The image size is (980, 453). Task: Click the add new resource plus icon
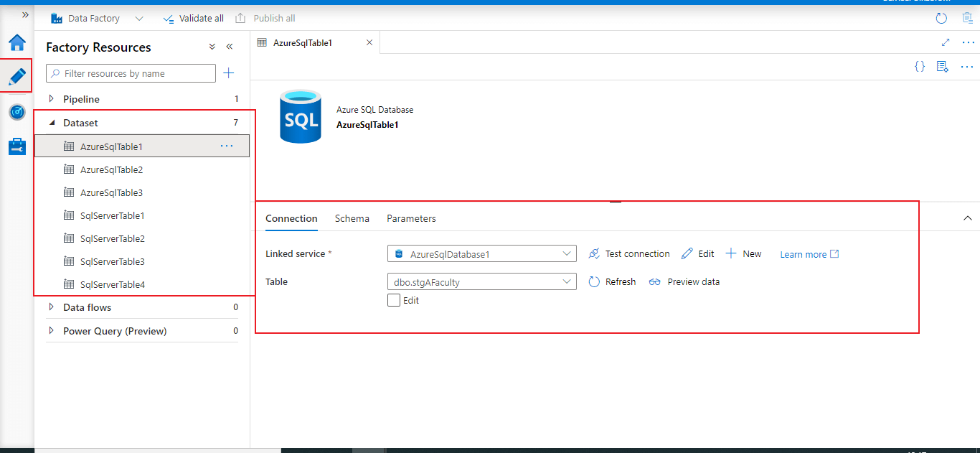coord(229,73)
